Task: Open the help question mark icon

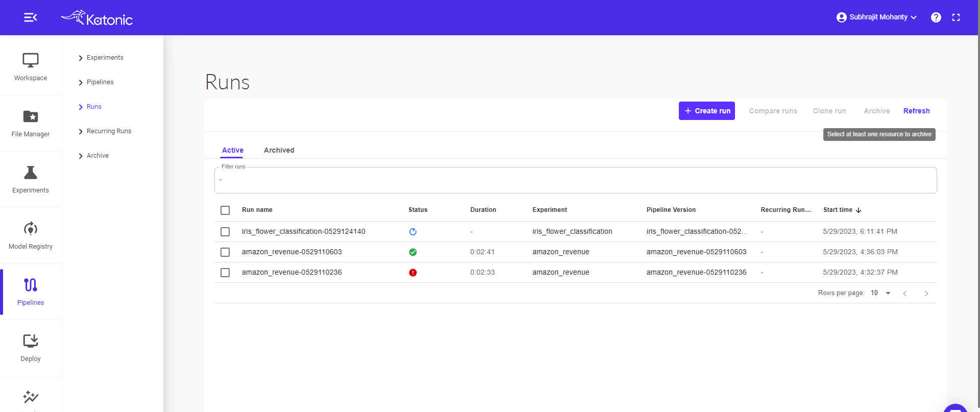Action: pos(936,17)
